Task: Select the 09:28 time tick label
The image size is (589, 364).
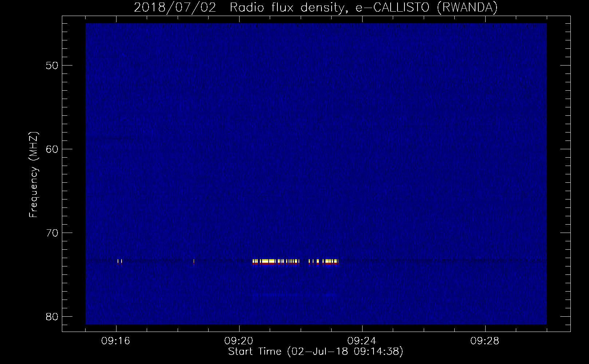Action: pos(485,341)
